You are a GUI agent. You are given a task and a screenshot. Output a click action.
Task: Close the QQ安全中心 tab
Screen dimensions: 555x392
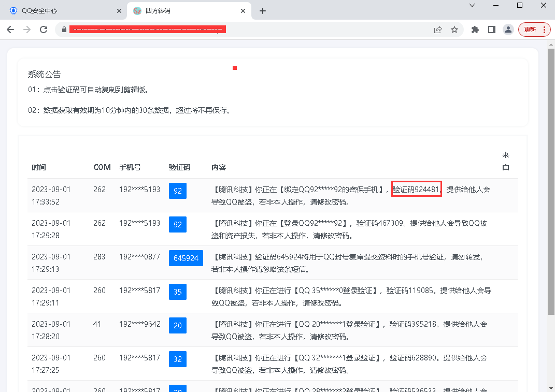point(119,11)
